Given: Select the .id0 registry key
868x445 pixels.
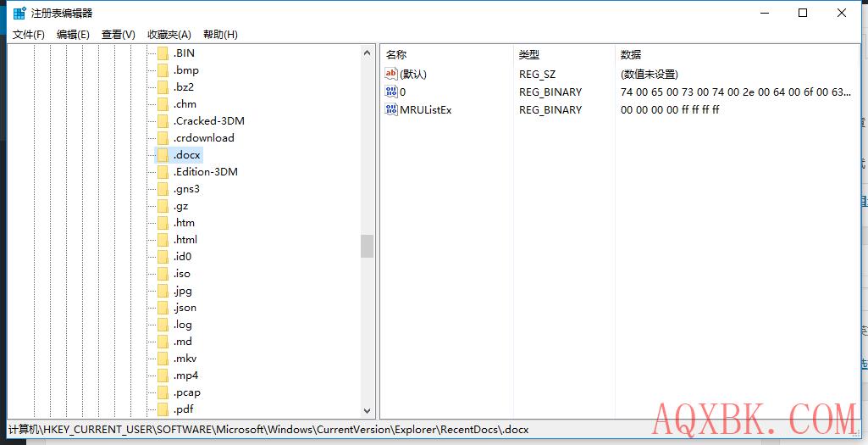Looking at the screenshot, I should click(183, 257).
